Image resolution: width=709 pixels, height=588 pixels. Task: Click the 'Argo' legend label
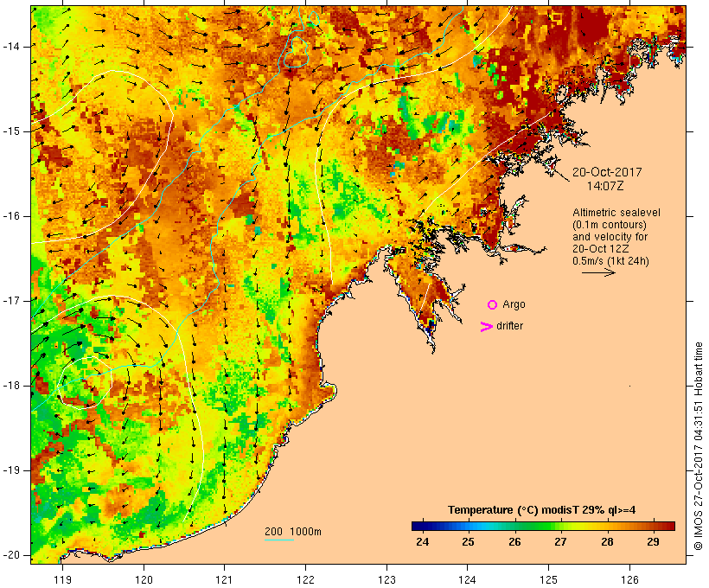(514, 304)
